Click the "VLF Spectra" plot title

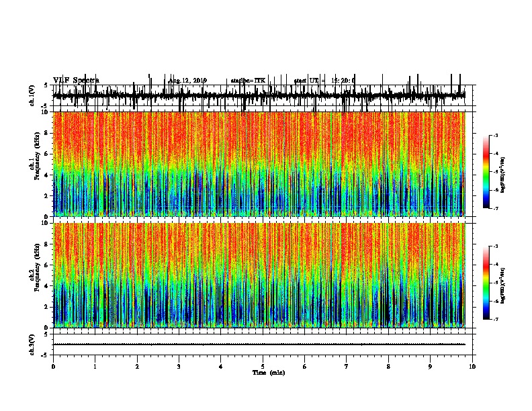[76, 80]
